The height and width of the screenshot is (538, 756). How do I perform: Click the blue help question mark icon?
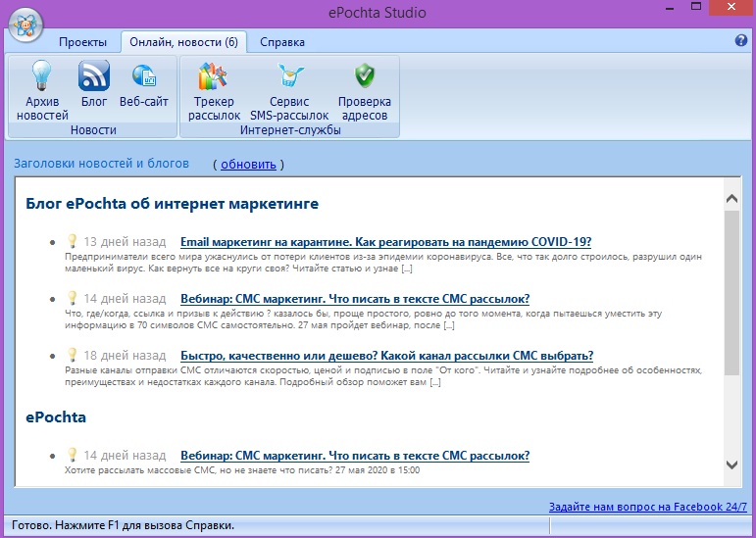click(x=741, y=40)
